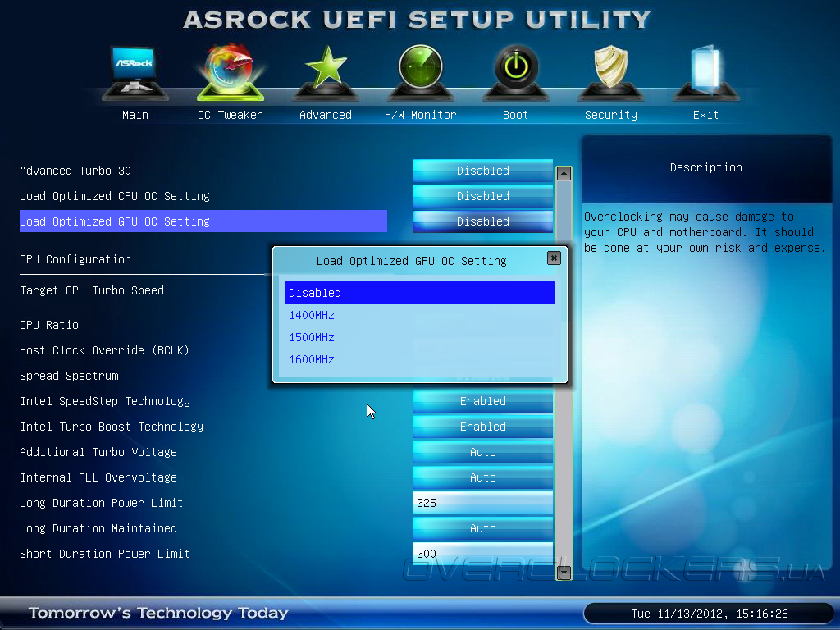Select Additional Turbo Voltage label
The image size is (840, 630).
pyautogui.click(x=98, y=452)
